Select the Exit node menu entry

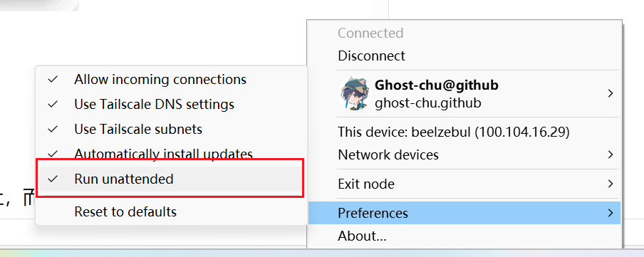(x=464, y=184)
